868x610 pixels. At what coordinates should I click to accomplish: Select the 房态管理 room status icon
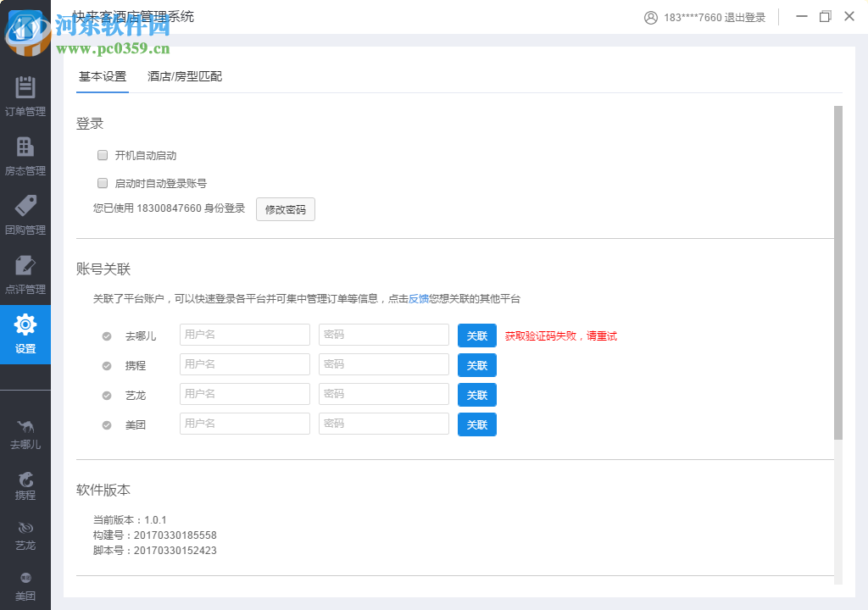(x=25, y=155)
